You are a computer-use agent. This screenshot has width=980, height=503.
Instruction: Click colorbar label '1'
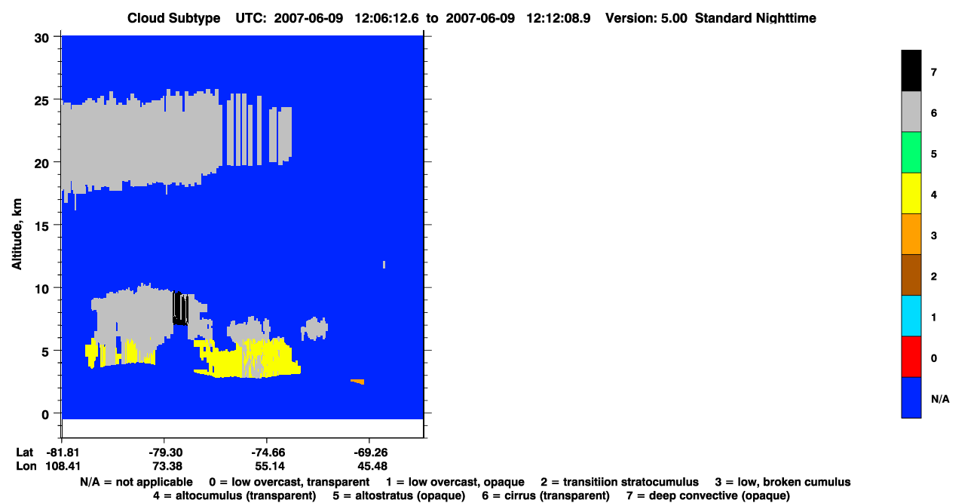934,317
